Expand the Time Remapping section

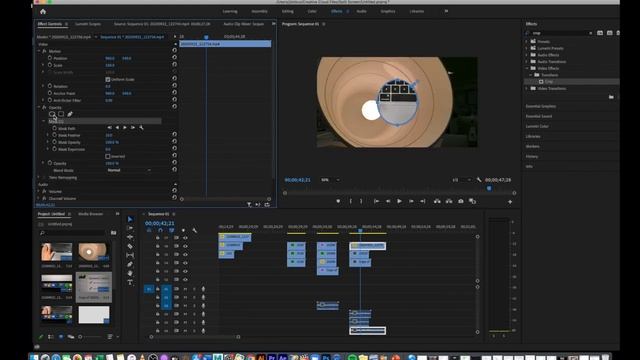pos(39,177)
